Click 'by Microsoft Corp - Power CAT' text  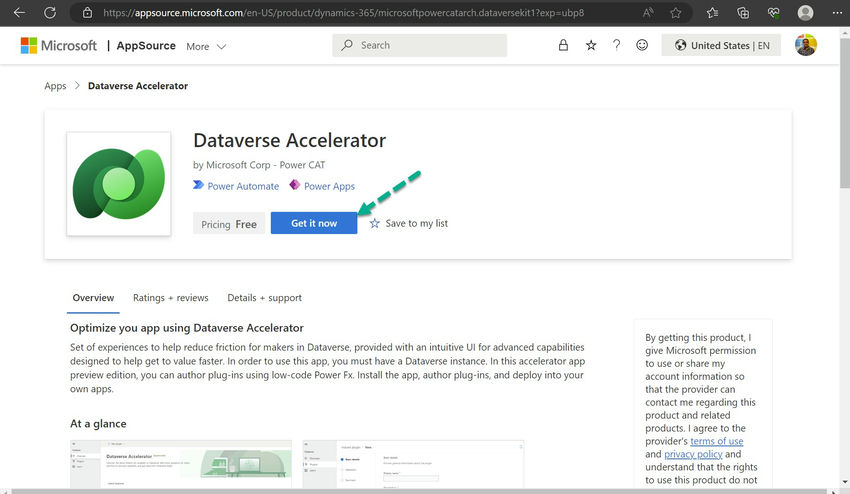click(x=259, y=165)
